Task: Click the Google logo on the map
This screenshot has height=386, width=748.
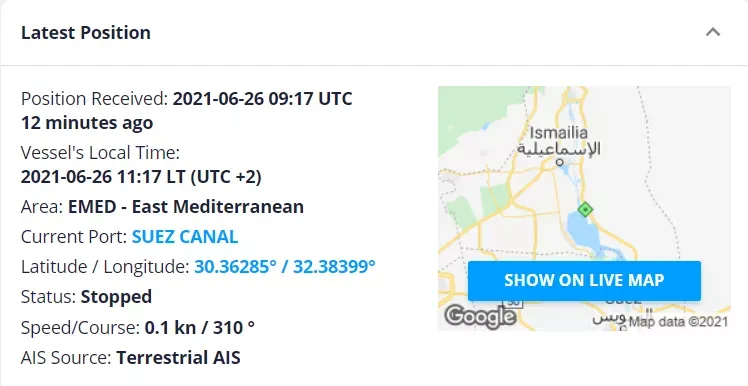Action: 480,316
